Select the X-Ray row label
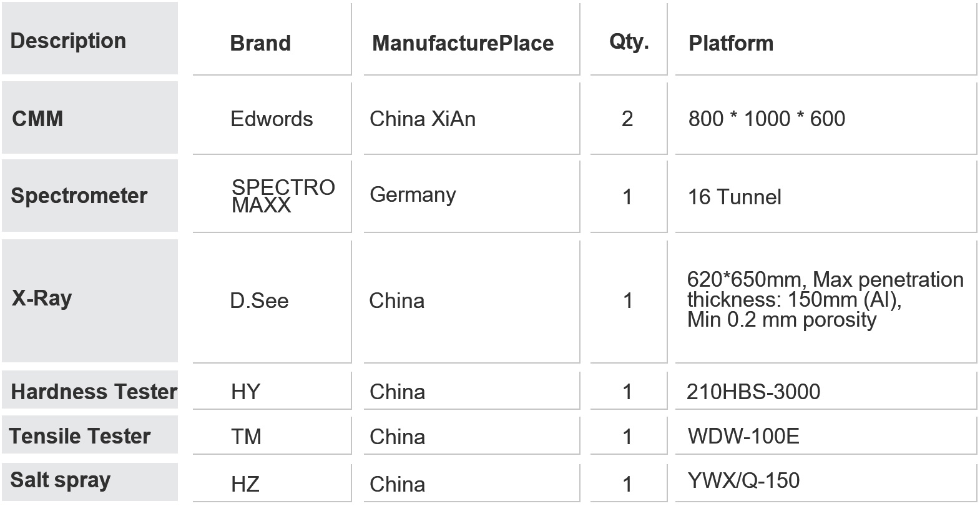980x506 pixels. point(41,298)
